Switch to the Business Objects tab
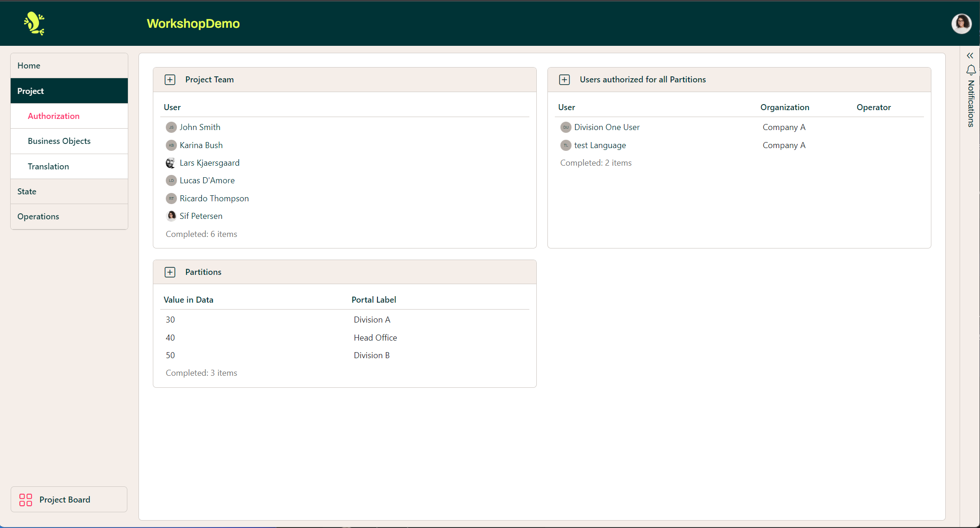The image size is (980, 528). (x=59, y=141)
